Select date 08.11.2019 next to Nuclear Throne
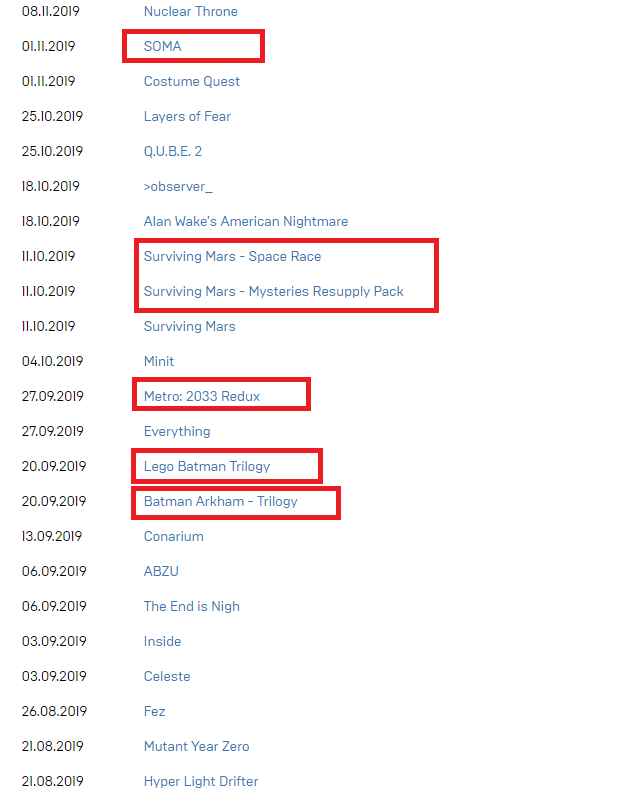Screen dimensions: 638x798 point(51,11)
